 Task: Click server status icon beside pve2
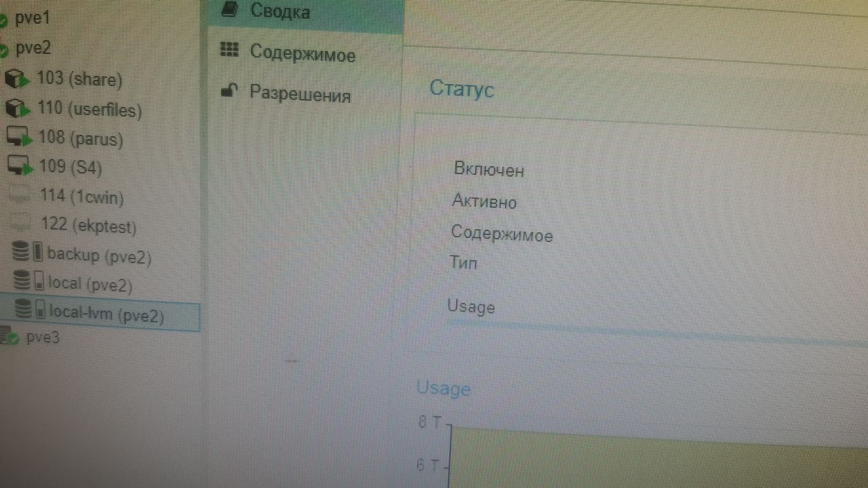pyautogui.click(x=3, y=50)
